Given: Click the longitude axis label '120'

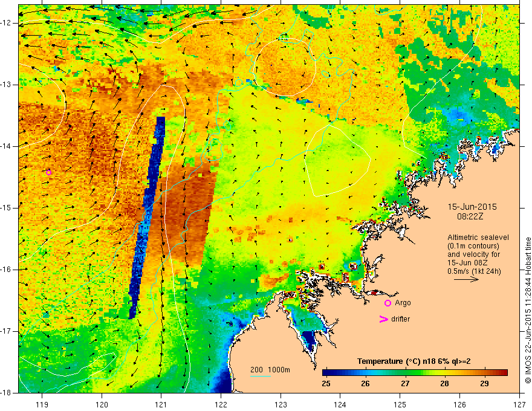Looking at the screenshot, I should pyautogui.click(x=102, y=404).
